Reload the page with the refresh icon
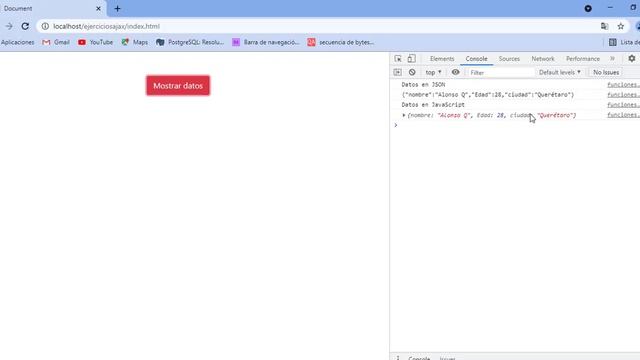Viewport: 640px width, 360px height. [25, 26]
